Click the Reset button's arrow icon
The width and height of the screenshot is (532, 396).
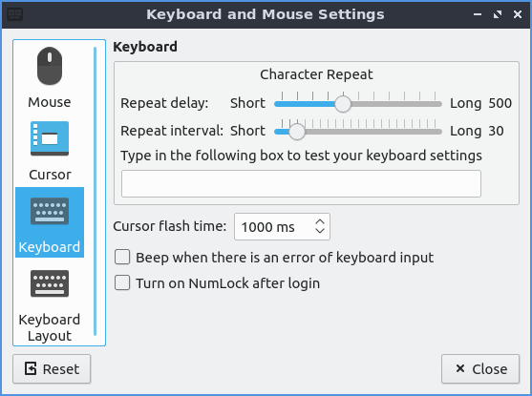pyautogui.click(x=31, y=368)
